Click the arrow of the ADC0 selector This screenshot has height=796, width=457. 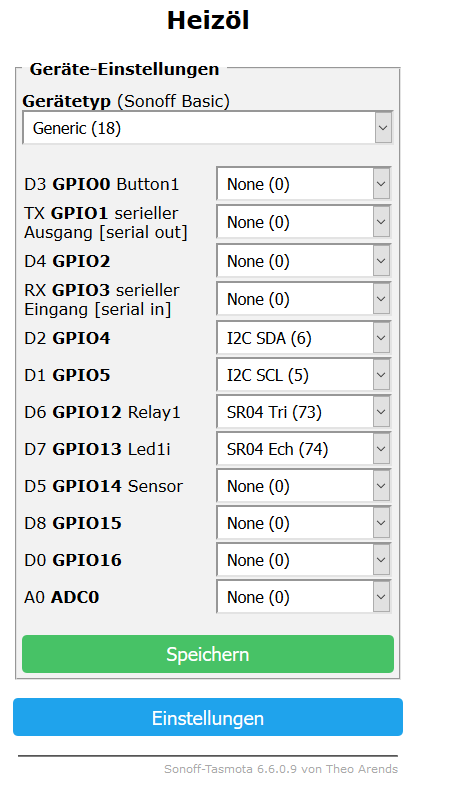(x=381, y=597)
